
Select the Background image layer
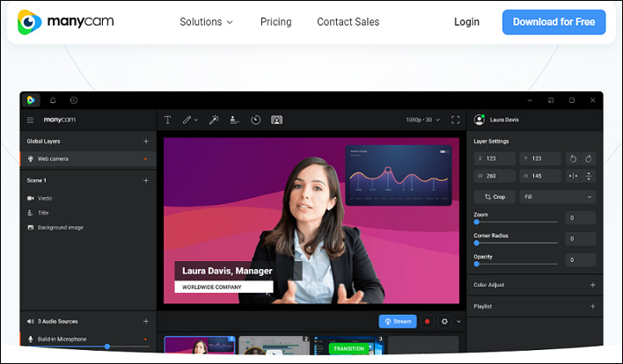55,228
